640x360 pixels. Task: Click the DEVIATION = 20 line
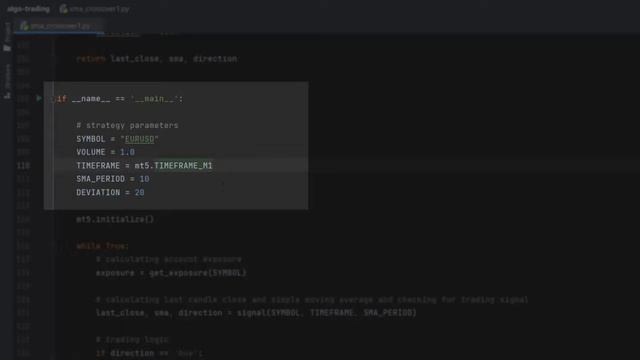click(x=110, y=193)
